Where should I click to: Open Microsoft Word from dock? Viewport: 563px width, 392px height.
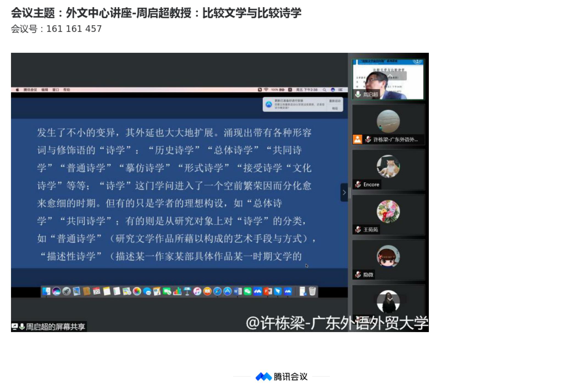pos(238,291)
